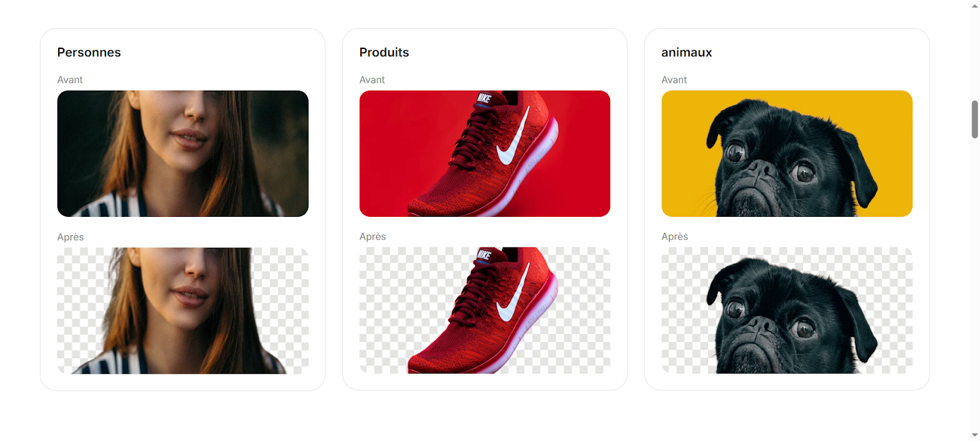
Task: Click the Après label under animaux
Action: click(x=674, y=236)
